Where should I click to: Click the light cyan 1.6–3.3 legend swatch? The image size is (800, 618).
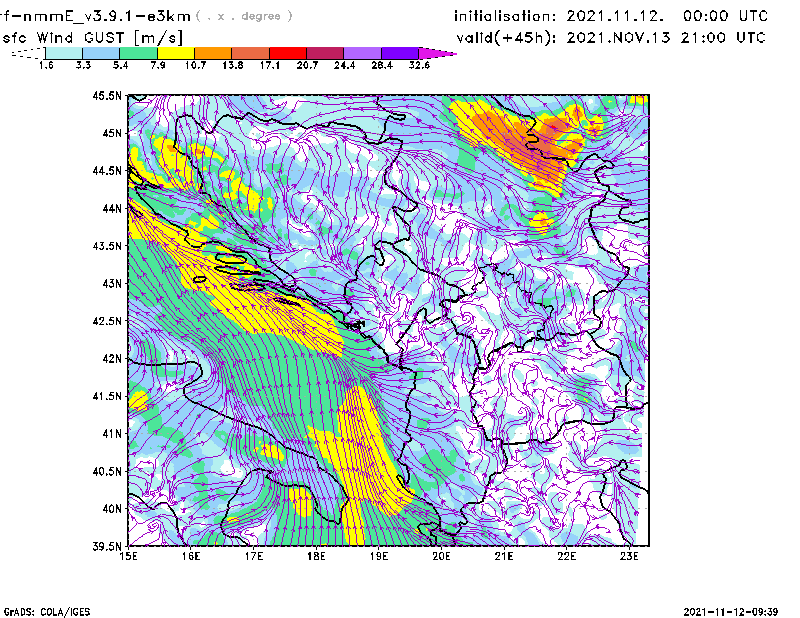tap(64, 53)
